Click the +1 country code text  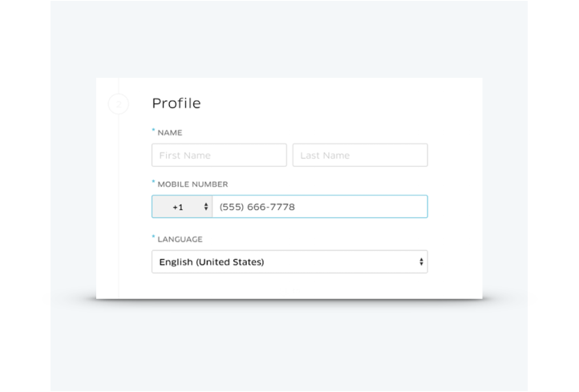(x=178, y=207)
